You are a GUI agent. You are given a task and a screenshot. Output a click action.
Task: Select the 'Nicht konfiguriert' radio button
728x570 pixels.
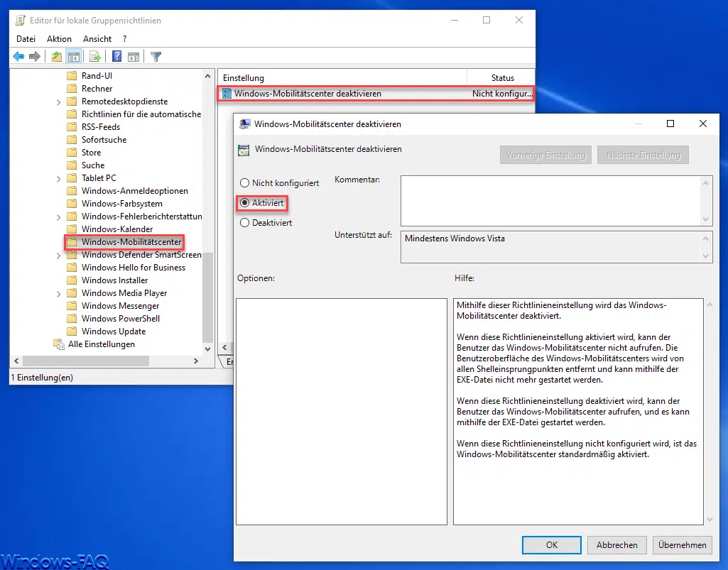coord(245,183)
